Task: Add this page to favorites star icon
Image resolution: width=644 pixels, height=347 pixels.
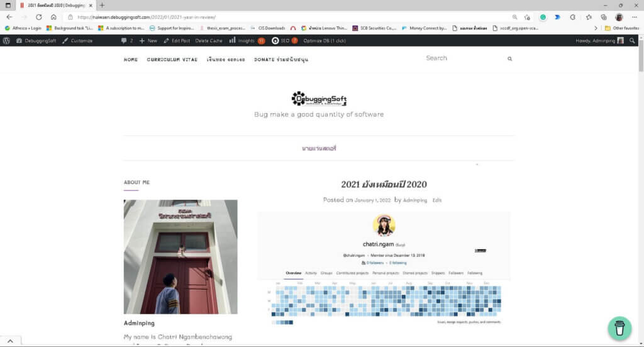Action: 528,17
